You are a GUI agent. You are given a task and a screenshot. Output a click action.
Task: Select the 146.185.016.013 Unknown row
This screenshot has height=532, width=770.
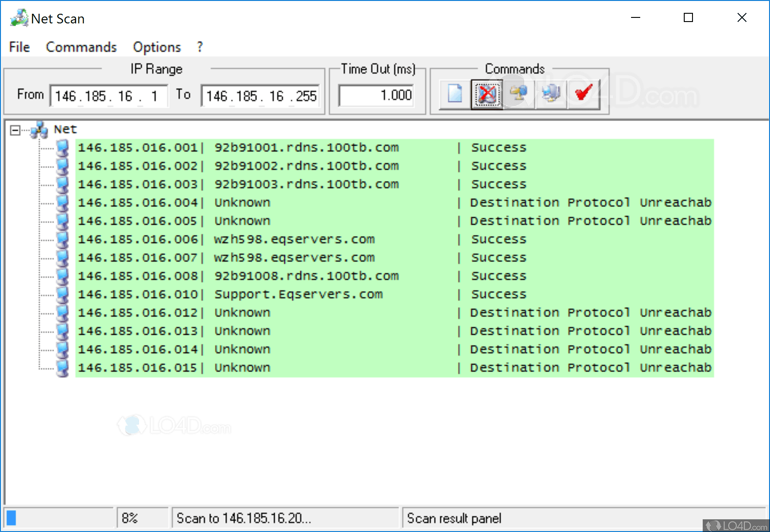pyautogui.click(x=394, y=331)
